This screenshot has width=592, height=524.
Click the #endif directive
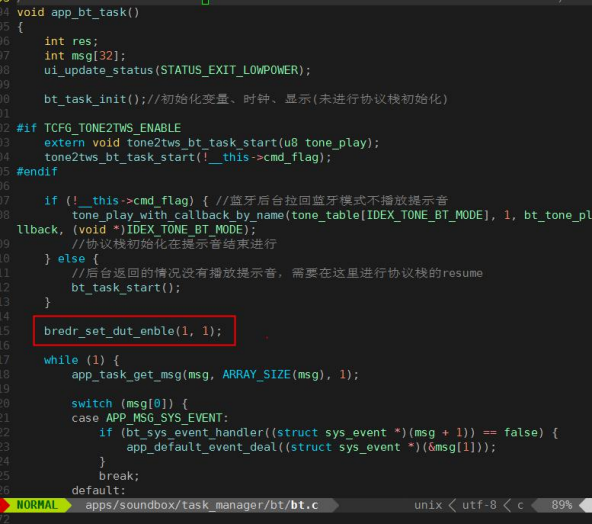point(37,172)
